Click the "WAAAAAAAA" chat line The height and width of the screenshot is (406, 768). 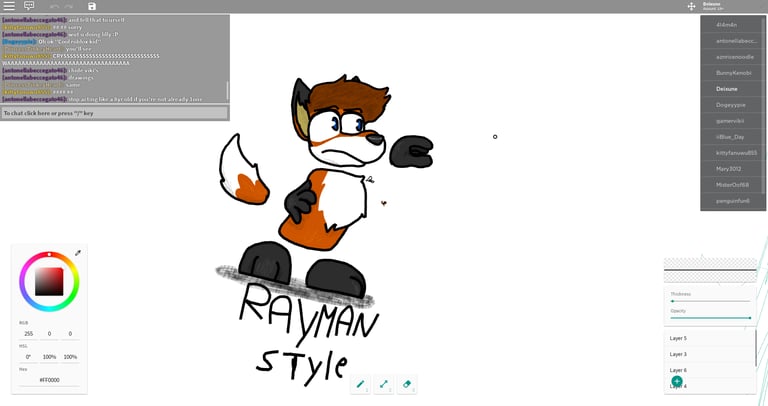click(66, 63)
